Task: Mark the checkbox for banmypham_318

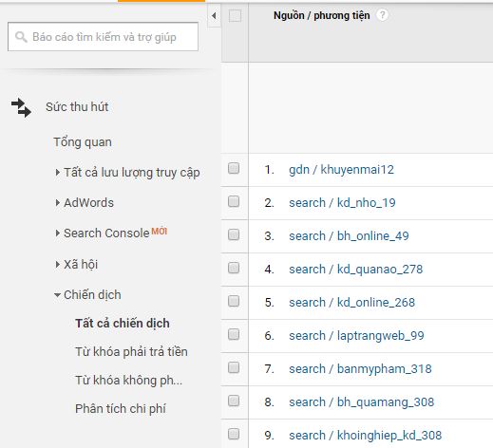Action: coord(234,367)
